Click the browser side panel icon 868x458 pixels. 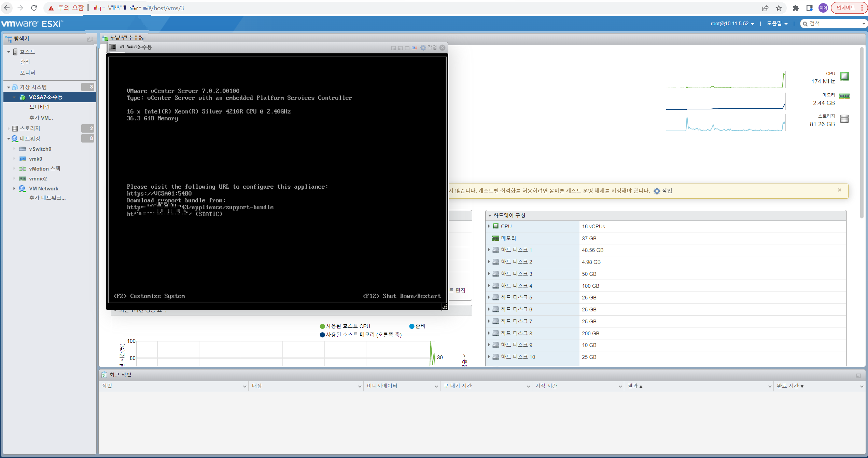point(809,8)
